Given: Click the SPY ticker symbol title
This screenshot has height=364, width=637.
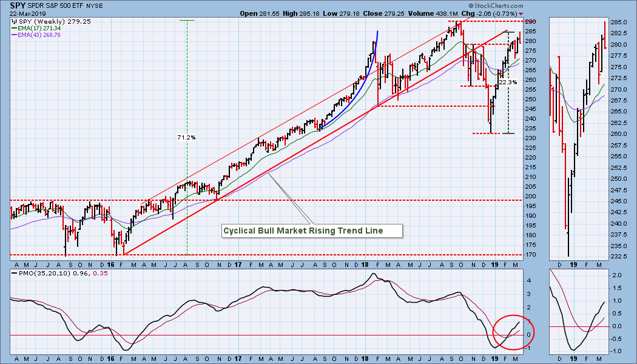Looking at the screenshot, I should (x=18, y=5).
